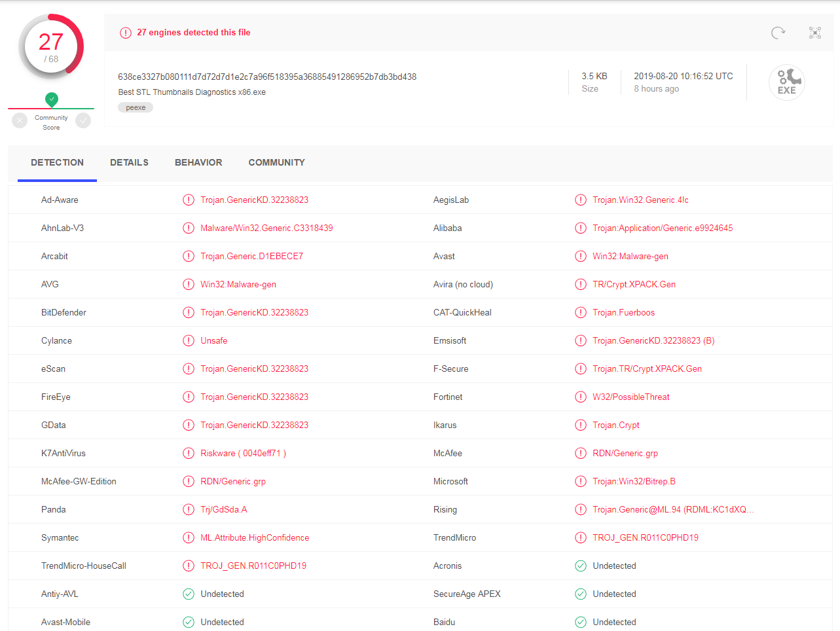Click the green check icon in Avast-Mobile row
The height and width of the screenshot is (631, 840).
tap(189, 622)
